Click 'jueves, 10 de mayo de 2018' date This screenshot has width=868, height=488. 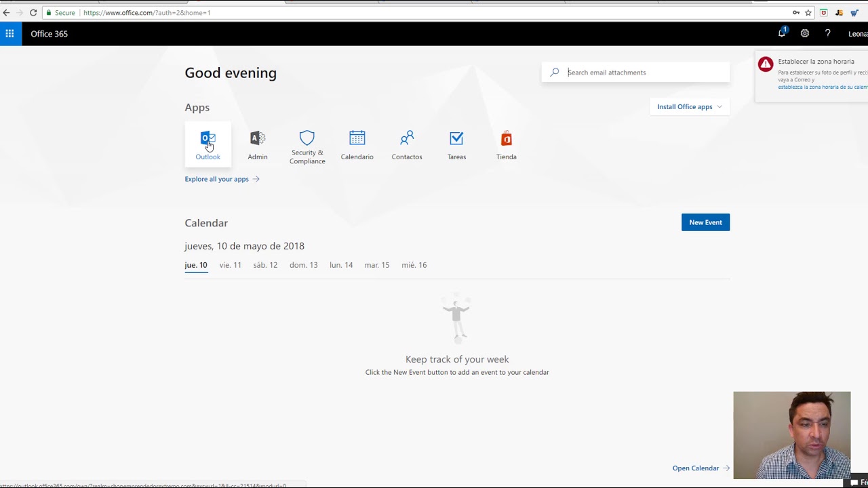click(244, 246)
